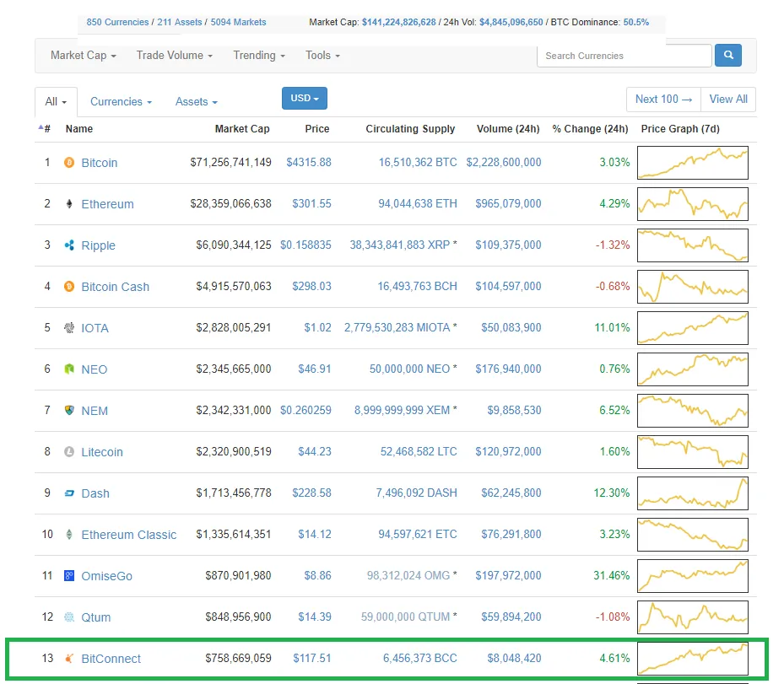This screenshot has height=684, width=784.
Task: Open the 211 Assets link
Action: [x=180, y=22]
